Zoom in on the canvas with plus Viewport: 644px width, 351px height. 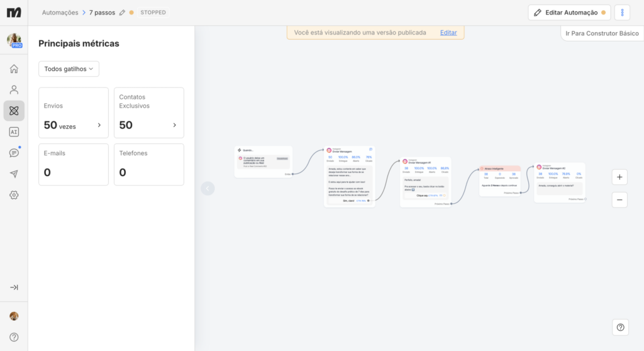coord(619,177)
